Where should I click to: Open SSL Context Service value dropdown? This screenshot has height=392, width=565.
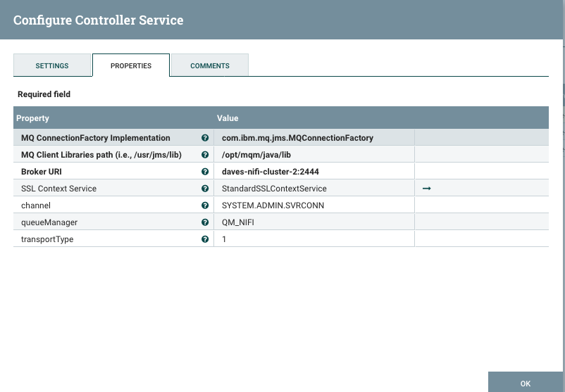(x=314, y=189)
